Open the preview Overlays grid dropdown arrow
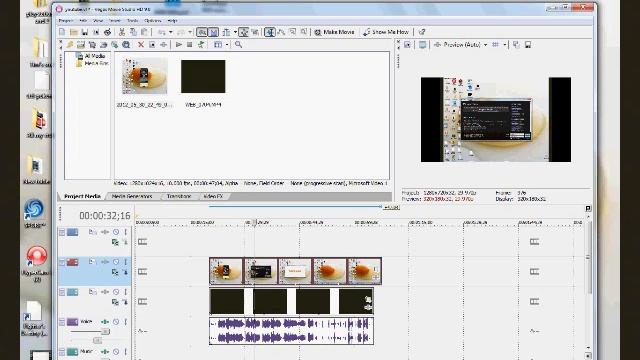Image resolution: width=640 pixels, height=360 pixels. [x=505, y=44]
